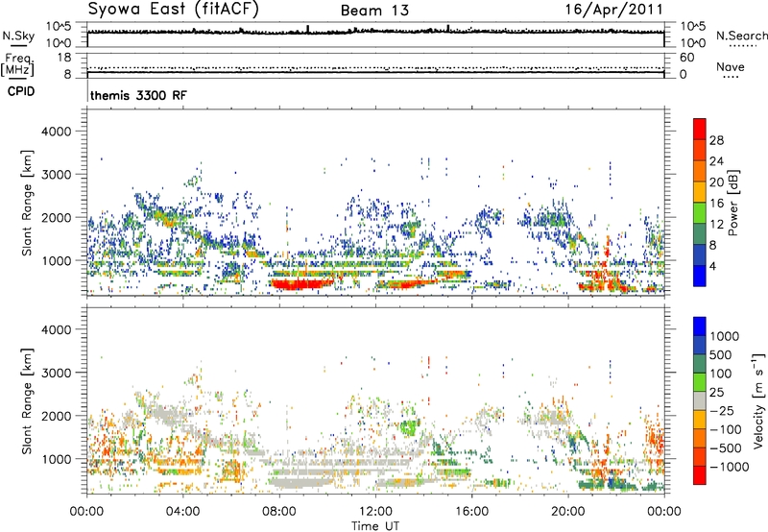The height and width of the screenshot is (532, 768).
Task: Select the "Freq. [MHz]" axis label
Action: (17, 65)
